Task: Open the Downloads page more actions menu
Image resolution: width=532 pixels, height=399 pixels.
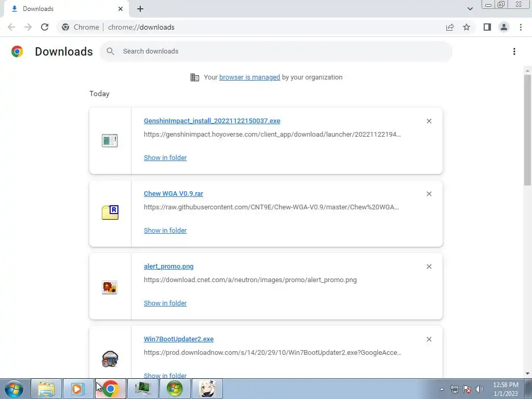Action: point(514,51)
